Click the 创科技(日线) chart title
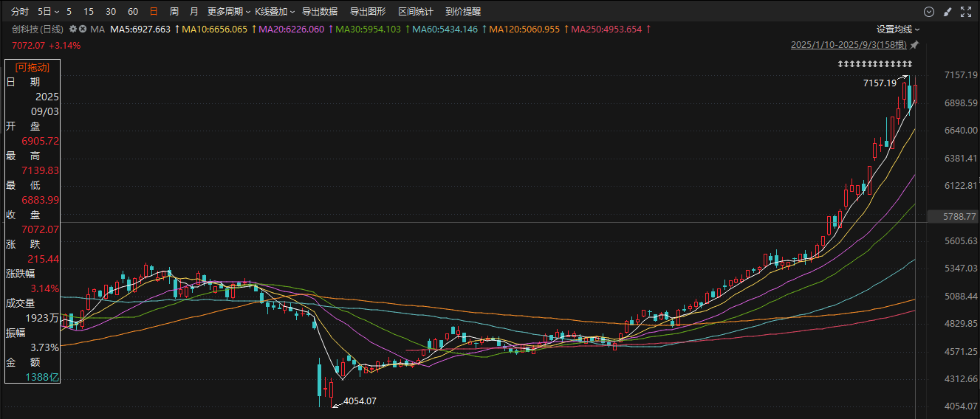 37,29
